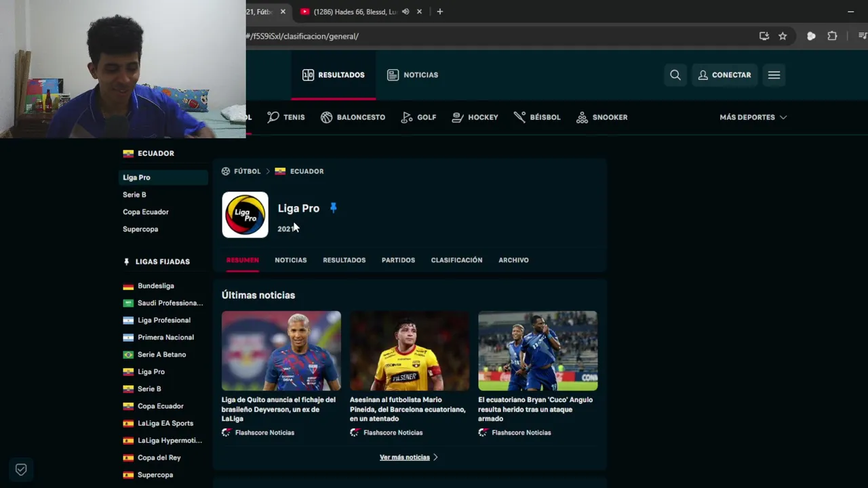Close the YouTube Hades 66 tab
The height and width of the screenshot is (488, 868).
(x=420, y=12)
